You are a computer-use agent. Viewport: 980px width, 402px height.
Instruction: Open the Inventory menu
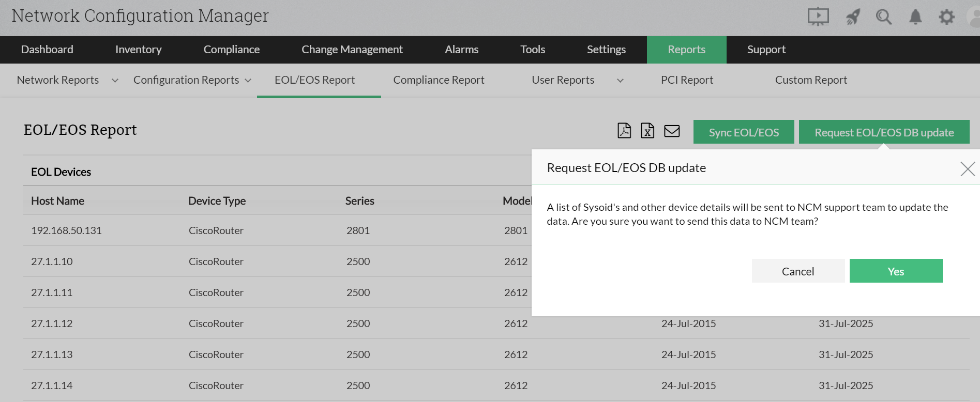(138, 50)
